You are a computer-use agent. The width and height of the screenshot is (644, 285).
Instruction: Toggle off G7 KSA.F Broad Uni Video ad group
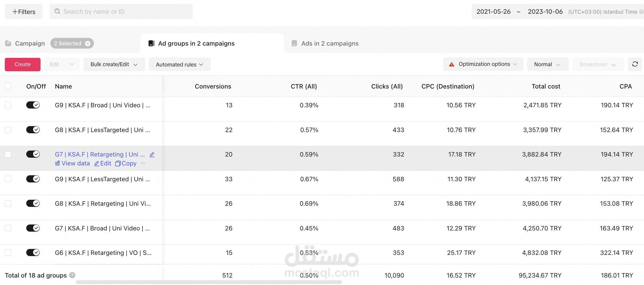(x=33, y=228)
